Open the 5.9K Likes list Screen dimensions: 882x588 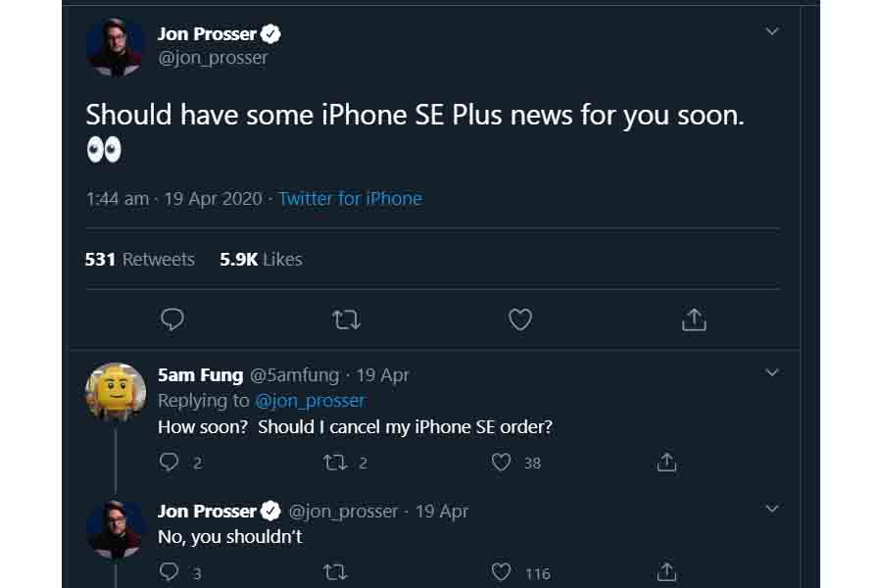click(x=259, y=259)
